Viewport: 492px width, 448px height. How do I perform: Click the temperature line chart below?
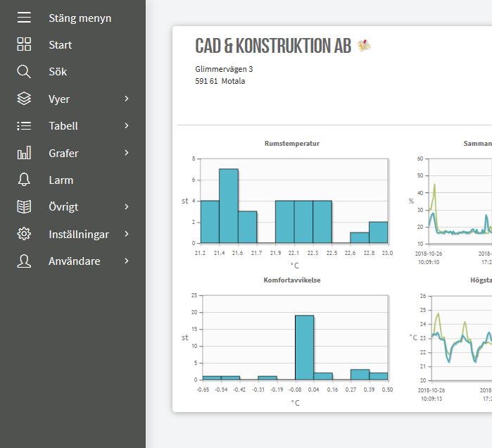462,338
